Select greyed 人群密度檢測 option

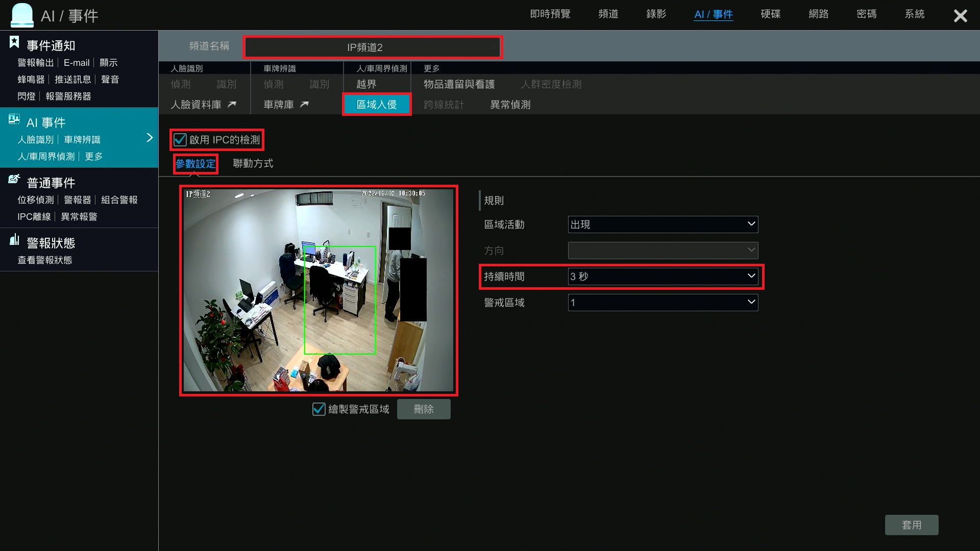551,84
